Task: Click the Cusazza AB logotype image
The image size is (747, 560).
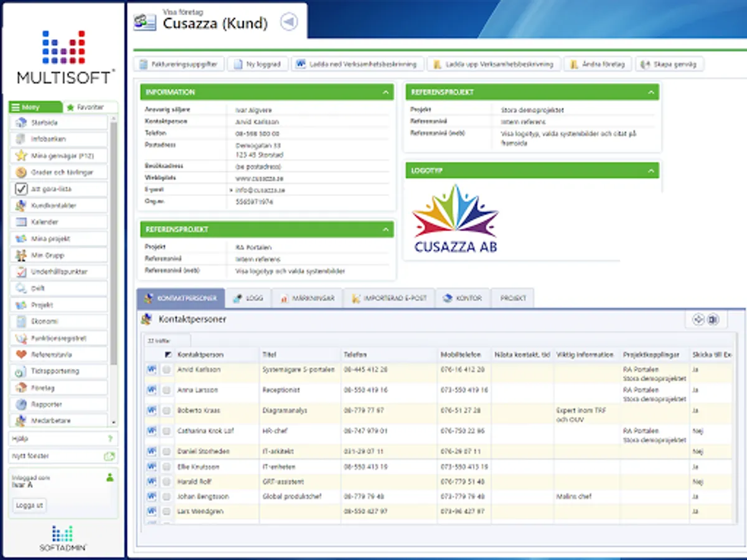Action: point(455,219)
